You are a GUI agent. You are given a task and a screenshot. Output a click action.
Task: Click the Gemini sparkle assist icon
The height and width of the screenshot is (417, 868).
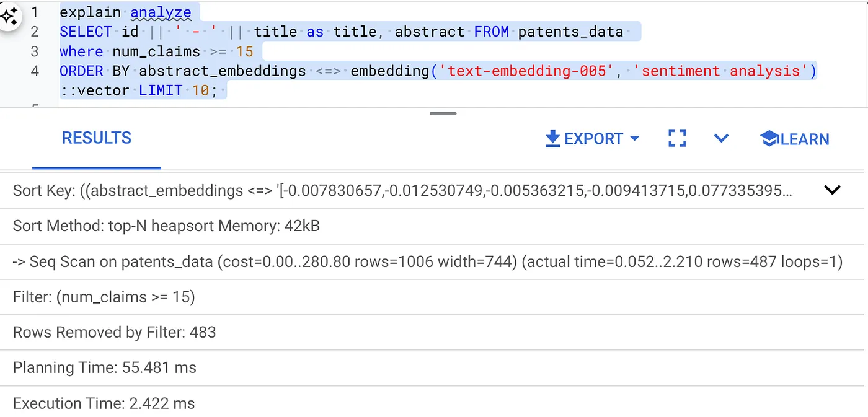pyautogui.click(x=9, y=16)
